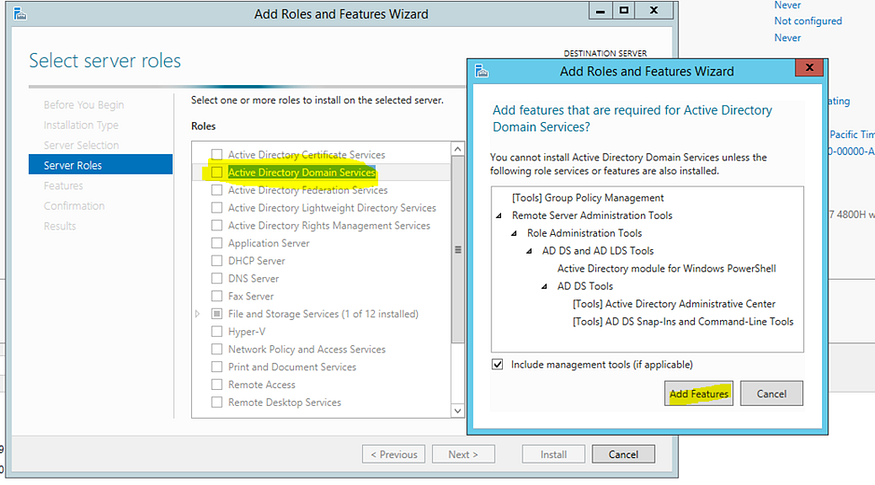Select Active Directory module for Windows PowerShell
875x485 pixels.
pos(666,268)
